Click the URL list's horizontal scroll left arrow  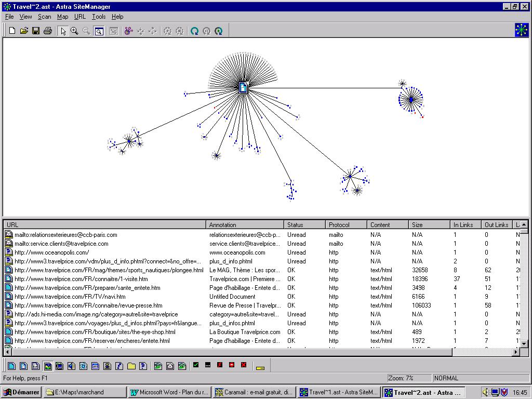[x=7, y=352]
